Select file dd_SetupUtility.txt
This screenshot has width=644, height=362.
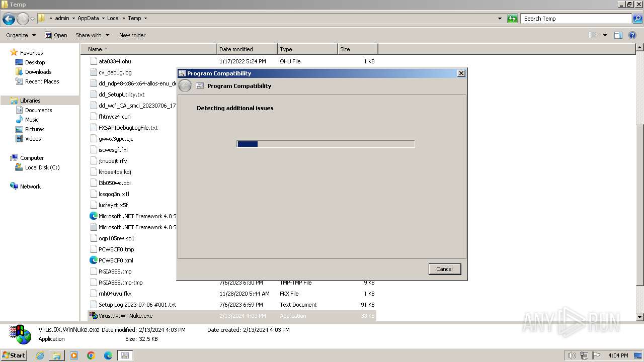click(121, 95)
